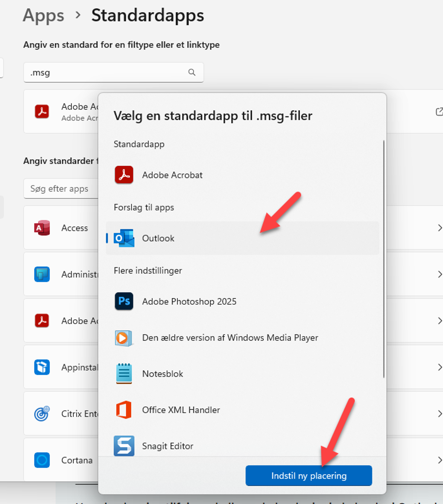The width and height of the screenshot is (443, 504).
Task: Click the Access label in the apps list
Action: tap(75, 228)
